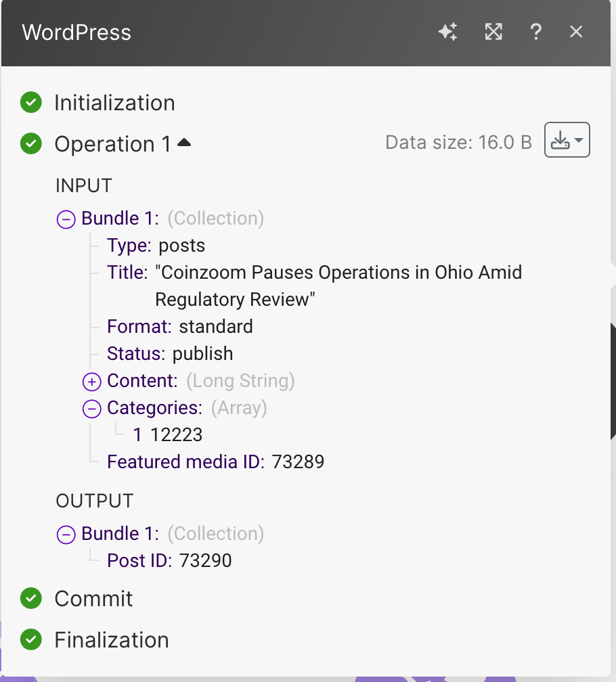616x682 pixels.
Task: Click the green check beside Operation 1
Action: 31,144
